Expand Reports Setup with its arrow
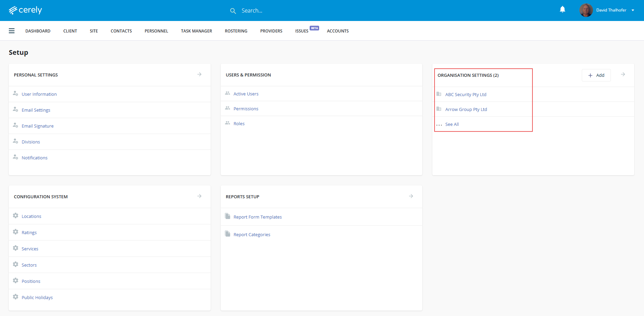 tap(411, 196)
